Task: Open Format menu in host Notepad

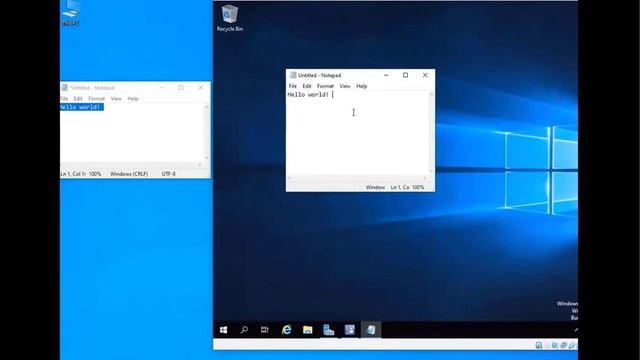Action: coord(97,99)
